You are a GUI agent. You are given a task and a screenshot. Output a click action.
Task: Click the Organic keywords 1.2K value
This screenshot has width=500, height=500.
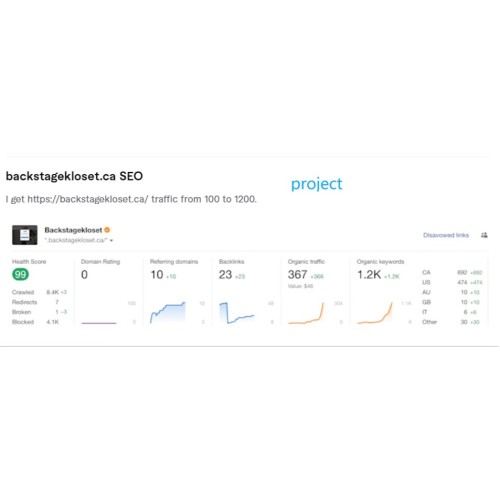pyautogui.click(x=369, y=275)
